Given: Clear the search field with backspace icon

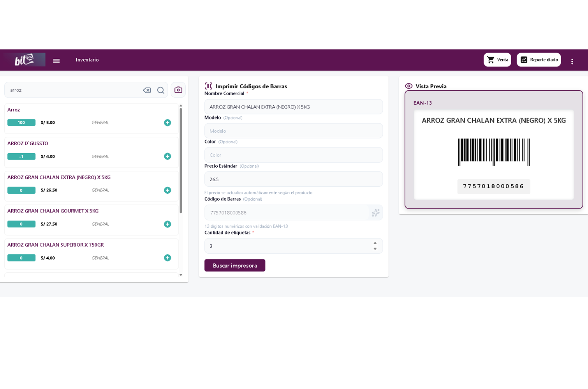Looking at the screenshot, I should point(147,90).
